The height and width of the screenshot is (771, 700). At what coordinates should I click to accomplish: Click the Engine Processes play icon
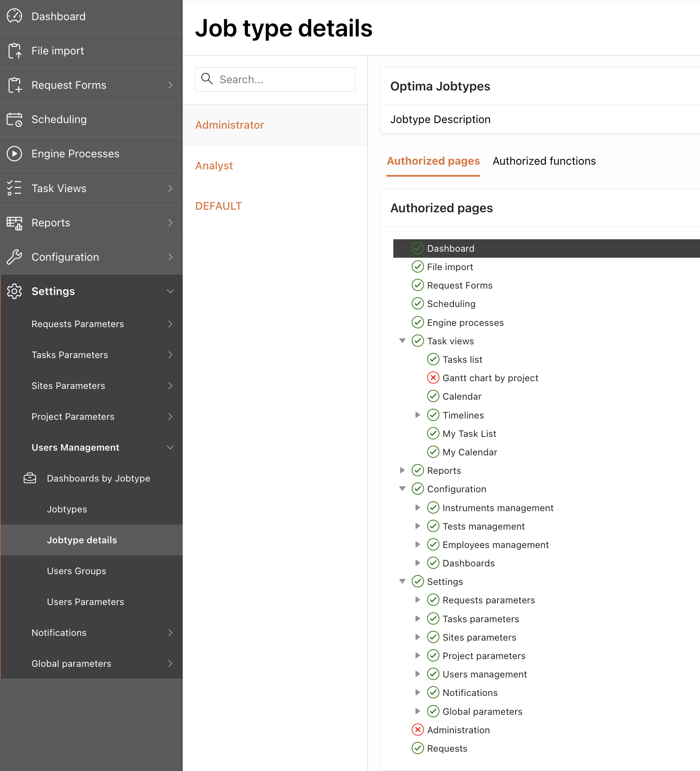[x=15, y=154]
